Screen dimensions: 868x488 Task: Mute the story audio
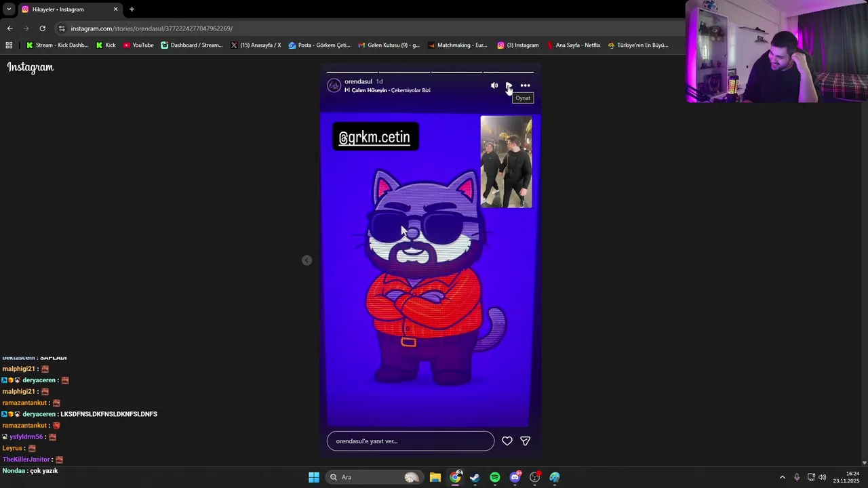pyautogui.click(x=494, y=85)
